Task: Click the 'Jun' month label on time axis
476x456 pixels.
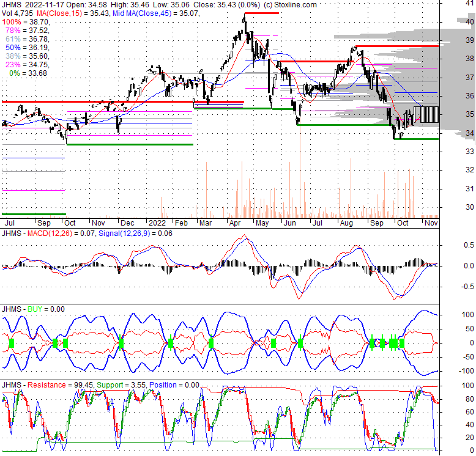Action: point(289,223)
